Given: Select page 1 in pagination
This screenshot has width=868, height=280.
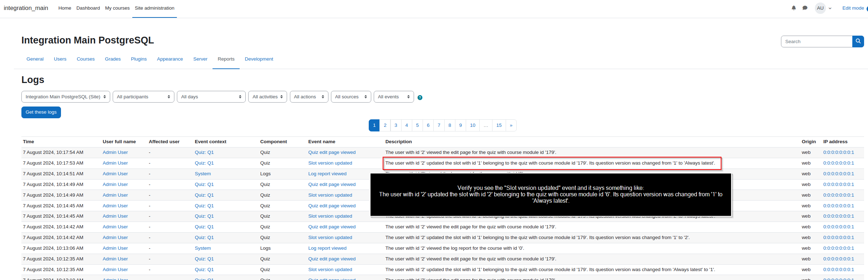Looking at the screenshot, I should (374, 125).
